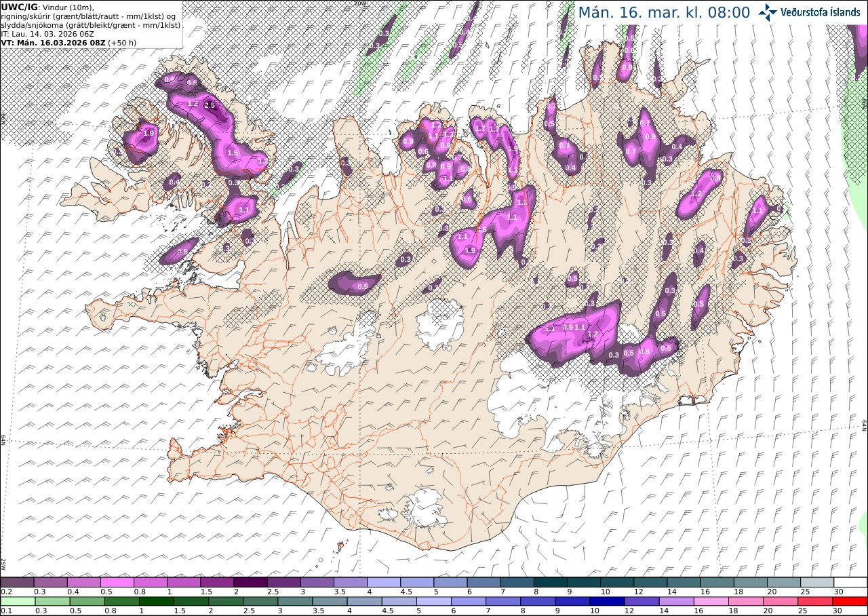This screenshot has height=616, width=868.
Task: Click the Hofsjökull glacier white area in central Iceland
Action: click(439, 324)
